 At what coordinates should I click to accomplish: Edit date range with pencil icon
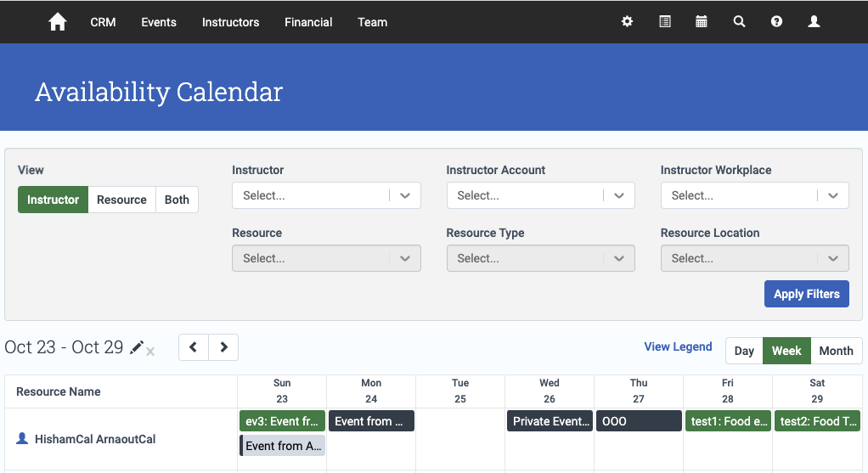pyautogui.click(x=136, y=347)
